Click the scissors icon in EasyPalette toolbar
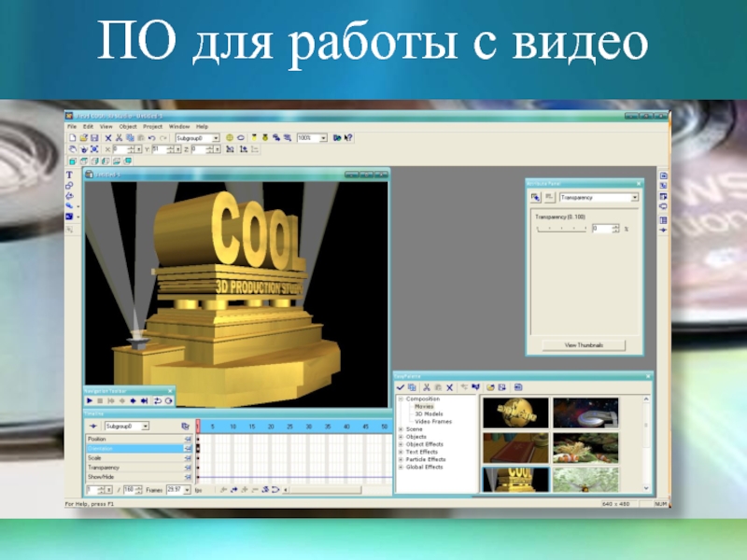Viewport: 747px width, 560px height. (x=427, y=387)
